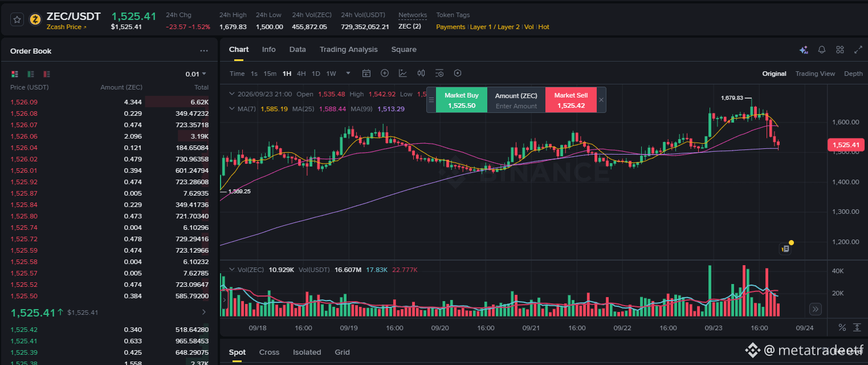Switch to the Trading Analysis tab

coord(348,50)
